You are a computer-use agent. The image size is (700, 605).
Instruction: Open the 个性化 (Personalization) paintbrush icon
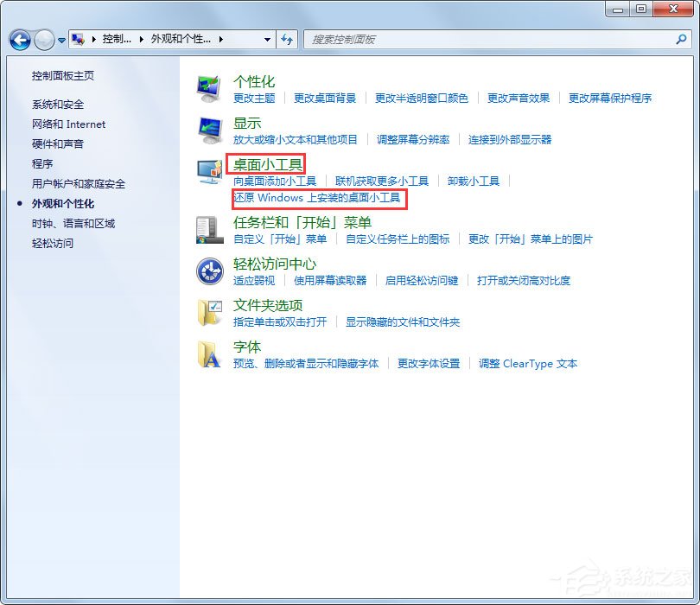pos(207,86)
